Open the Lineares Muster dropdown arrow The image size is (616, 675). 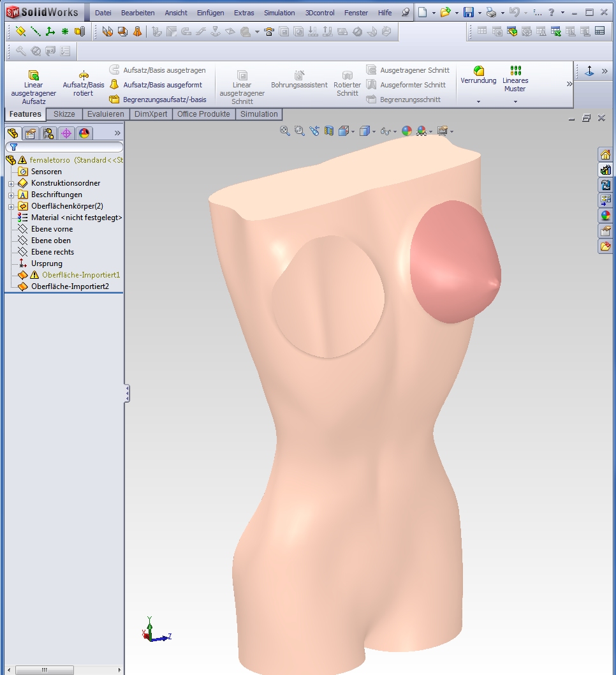(x=515, y=102)
